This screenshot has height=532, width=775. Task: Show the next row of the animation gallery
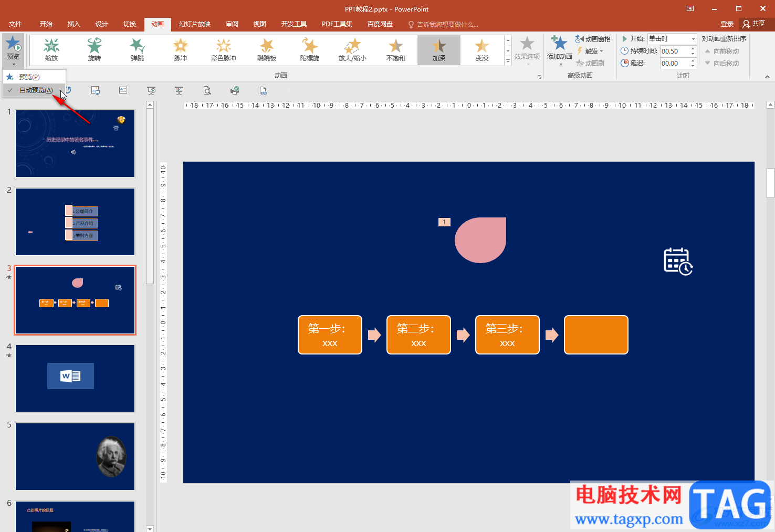click(x=508, y=50)
